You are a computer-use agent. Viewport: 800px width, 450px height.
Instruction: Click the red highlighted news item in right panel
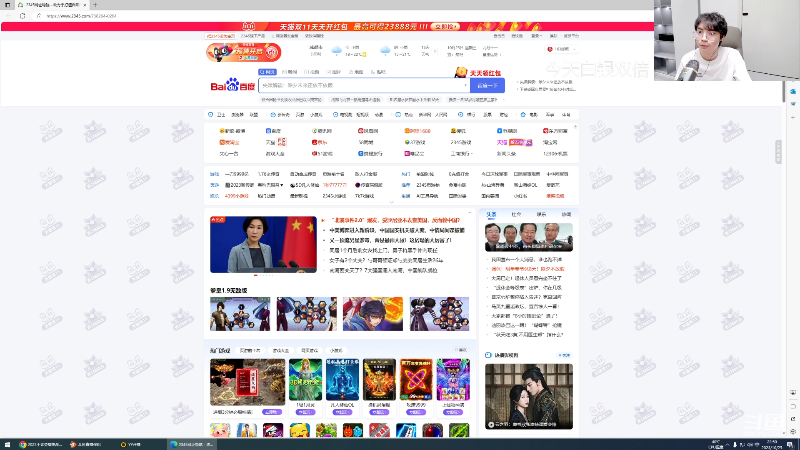tap(528, 269)
